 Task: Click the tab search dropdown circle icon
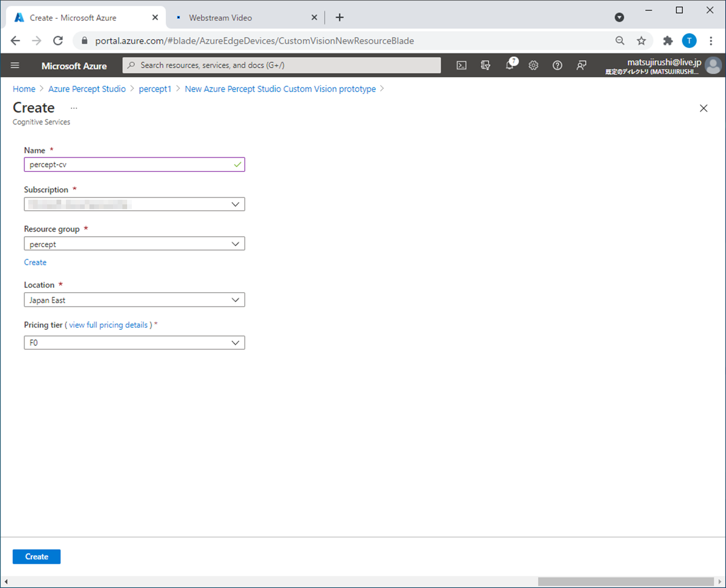[x=619, y=18]
